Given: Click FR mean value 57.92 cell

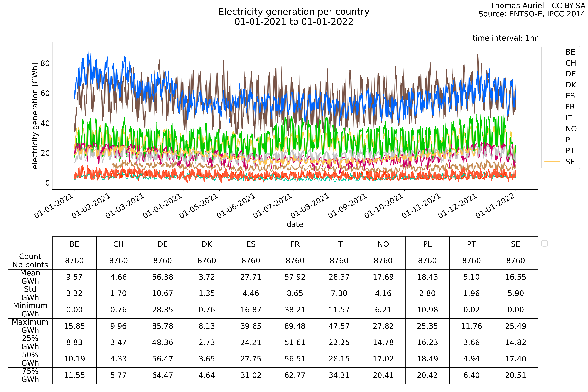Looking at the screenshot, I should pyautogui.click(x=295, y=277).
